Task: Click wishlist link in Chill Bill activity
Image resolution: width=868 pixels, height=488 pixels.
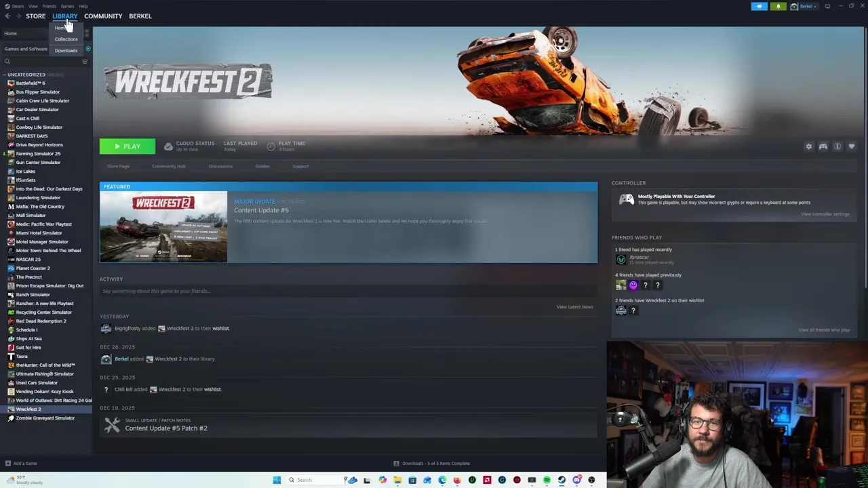Action: 212,390
